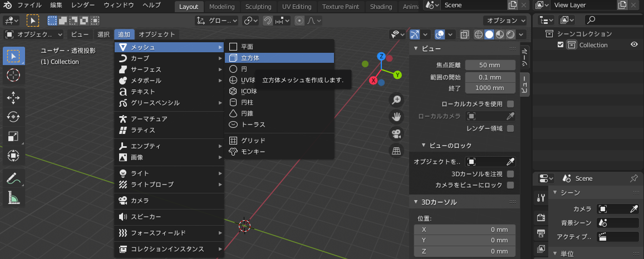
Task: Collapse the シーン properties panel
Action: [555, 192]
